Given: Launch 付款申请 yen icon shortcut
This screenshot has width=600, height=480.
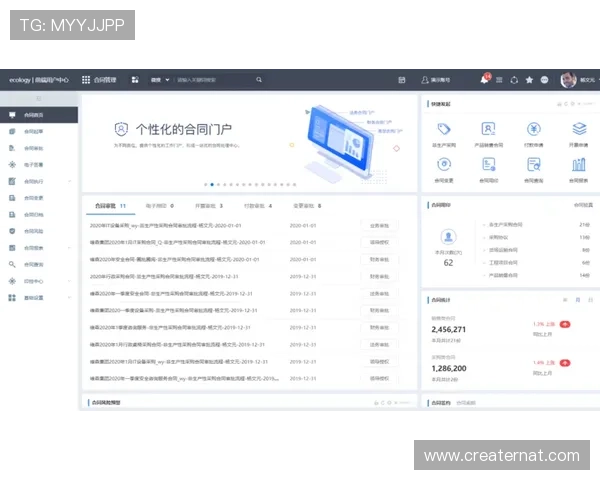Looking at the screenshot, I should [534, 129].
